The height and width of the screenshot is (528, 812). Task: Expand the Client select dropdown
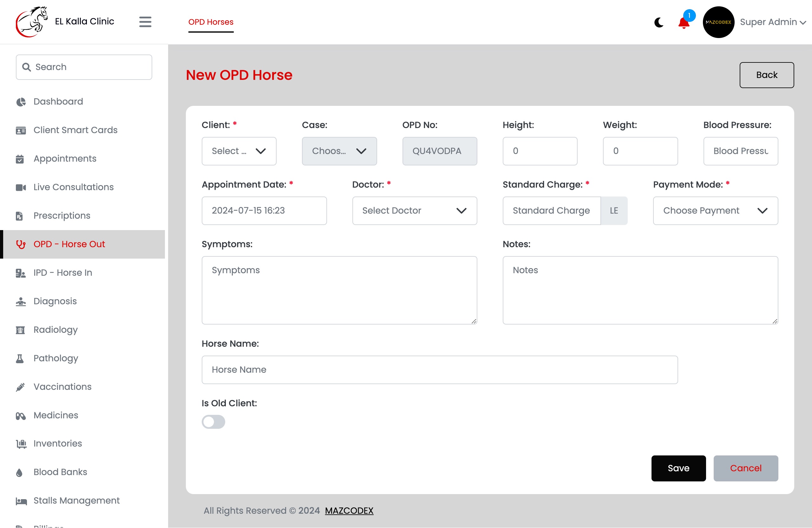[x=239, y=151]
